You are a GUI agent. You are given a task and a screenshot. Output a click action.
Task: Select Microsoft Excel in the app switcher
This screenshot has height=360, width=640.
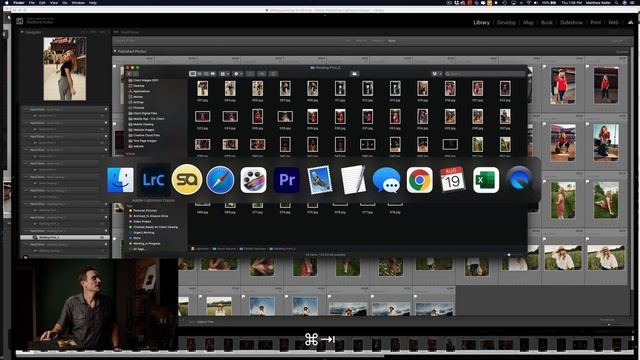click(x=486, y=180)
